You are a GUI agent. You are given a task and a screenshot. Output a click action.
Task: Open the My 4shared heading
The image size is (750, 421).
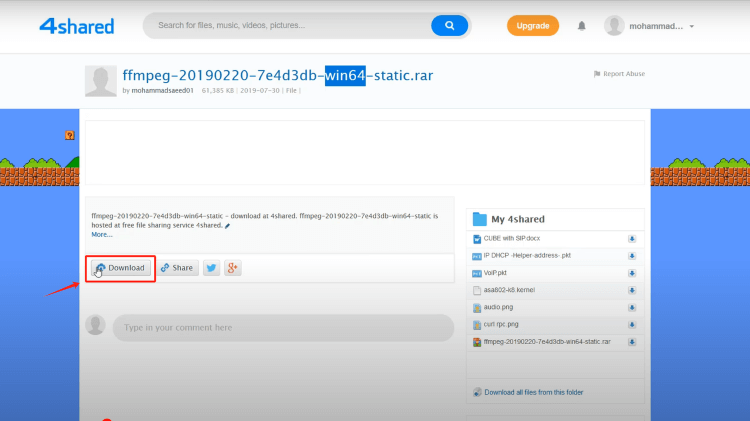point(518,219)
